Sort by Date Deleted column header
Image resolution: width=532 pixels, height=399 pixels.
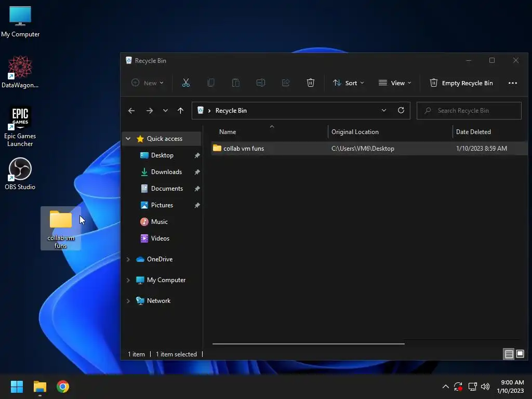(473, 132)
